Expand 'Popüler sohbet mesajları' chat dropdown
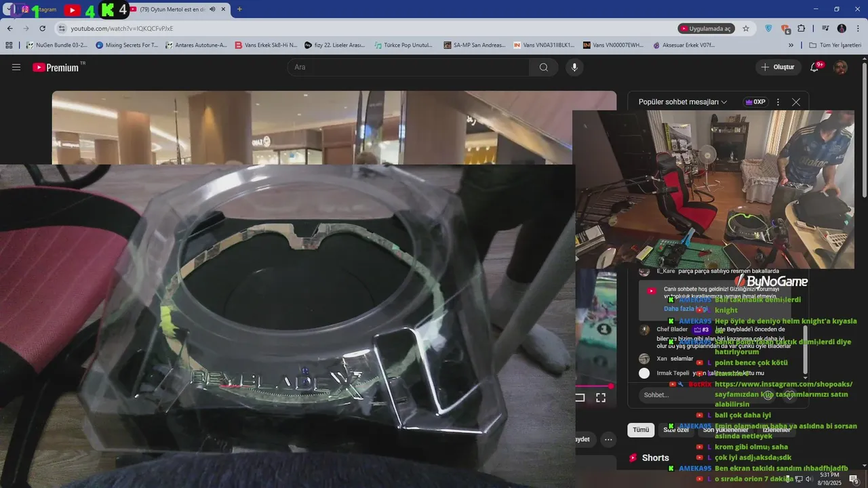The width and height of the screenshot is (868, 488). click(683, 102)
